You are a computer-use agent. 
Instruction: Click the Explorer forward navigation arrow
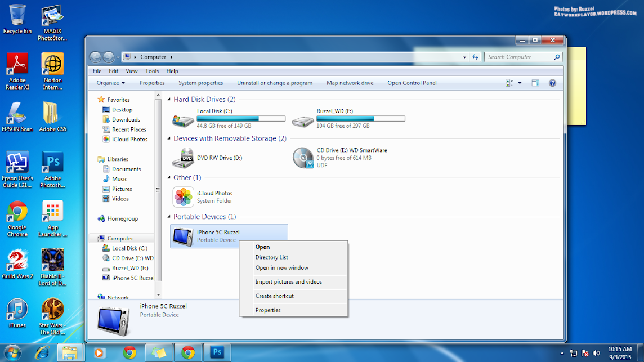click(x=109, y=57)
